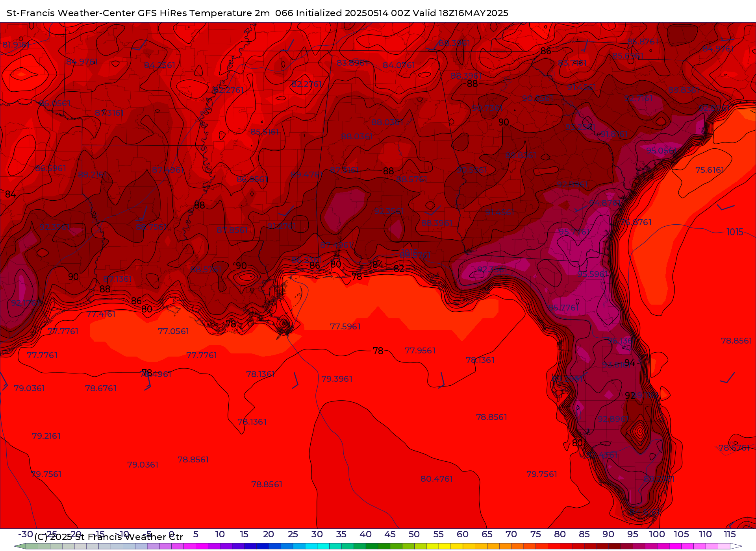Viewport: 756px width, 551px height.
Task: Click the right arrow end of colorbar
Action: point(736,546)
